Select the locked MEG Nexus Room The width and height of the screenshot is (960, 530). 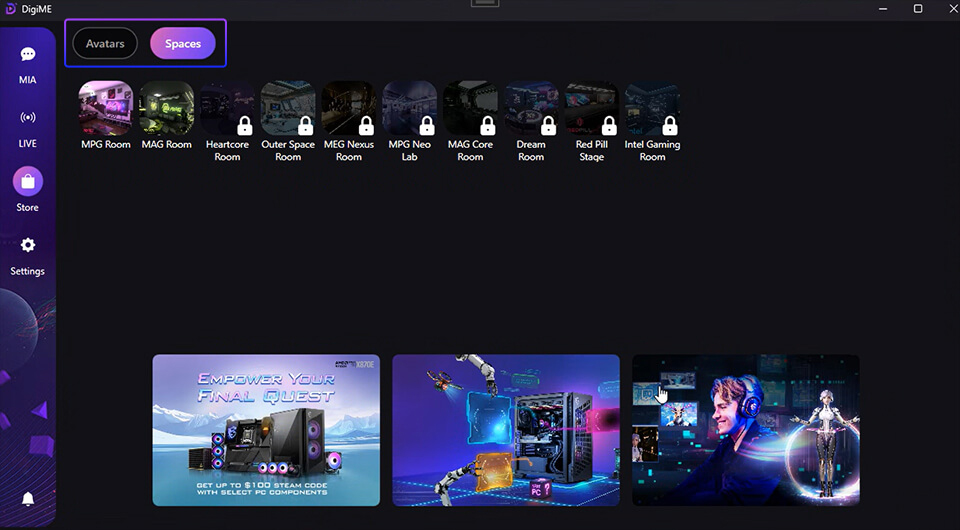(349, 108)
